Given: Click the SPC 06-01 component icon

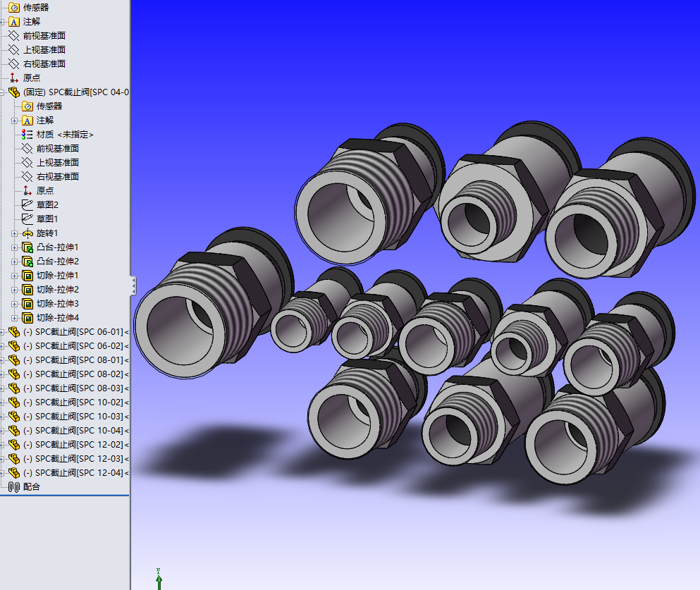Looking at the screenshot, I should (14, 332).
